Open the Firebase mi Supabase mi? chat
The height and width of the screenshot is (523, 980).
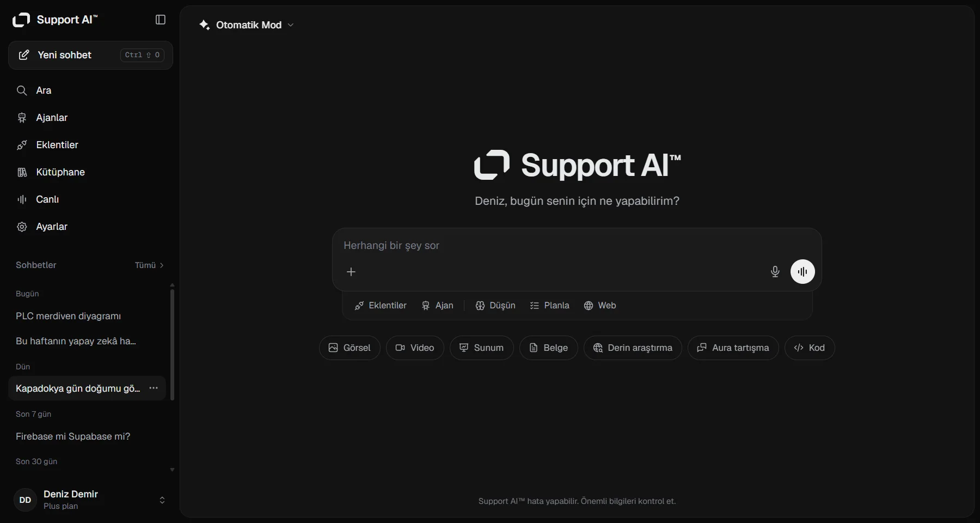(x=87, y=436)
